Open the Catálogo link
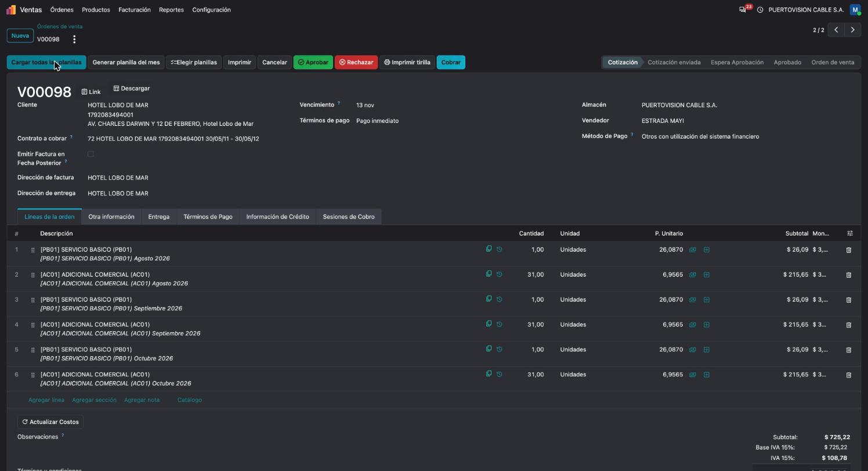The height and width of the screenshot is (471, 868). coord(190,400)
